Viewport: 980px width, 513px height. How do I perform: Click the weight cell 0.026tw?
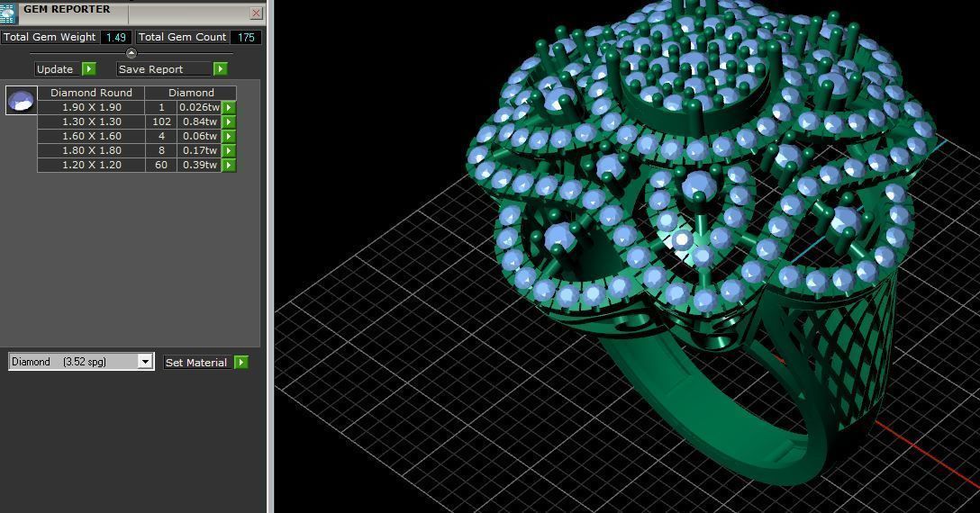(x=199, y=107)
